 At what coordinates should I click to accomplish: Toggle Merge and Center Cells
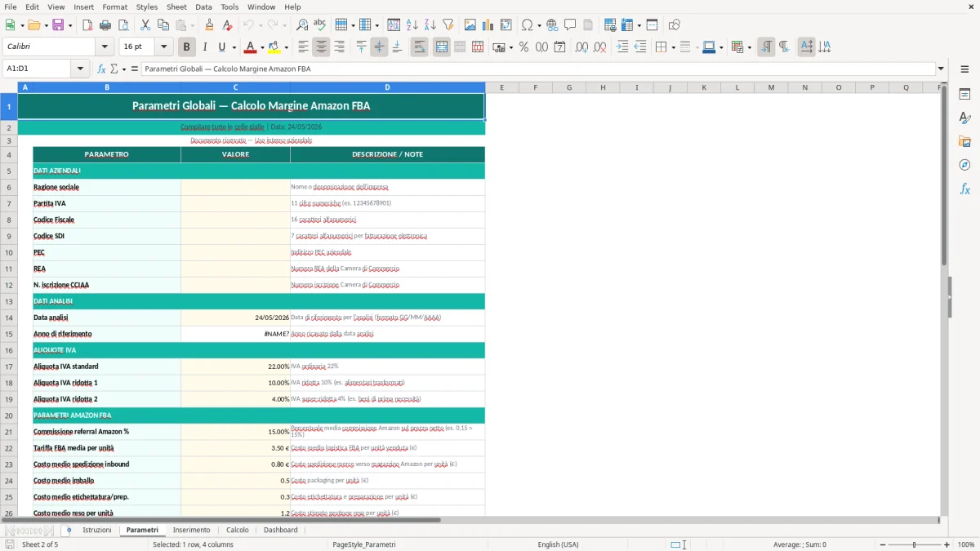(x=442, y=47)
